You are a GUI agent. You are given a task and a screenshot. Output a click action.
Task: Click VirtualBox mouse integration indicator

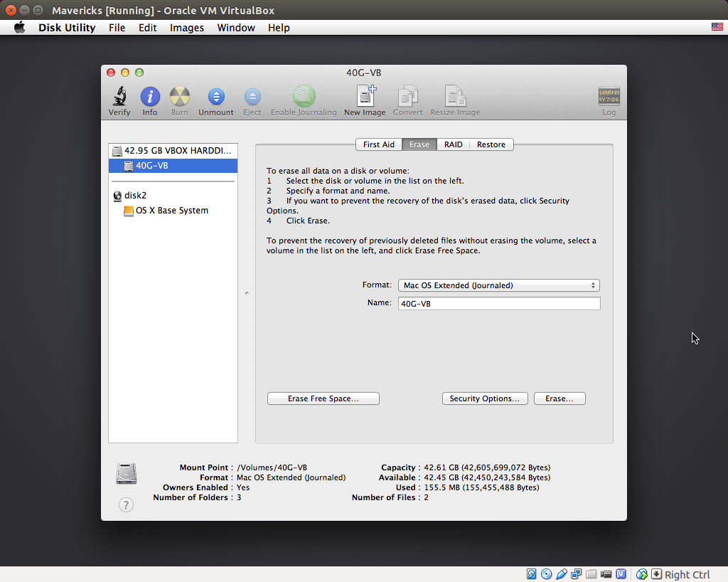tap(642, 574)
